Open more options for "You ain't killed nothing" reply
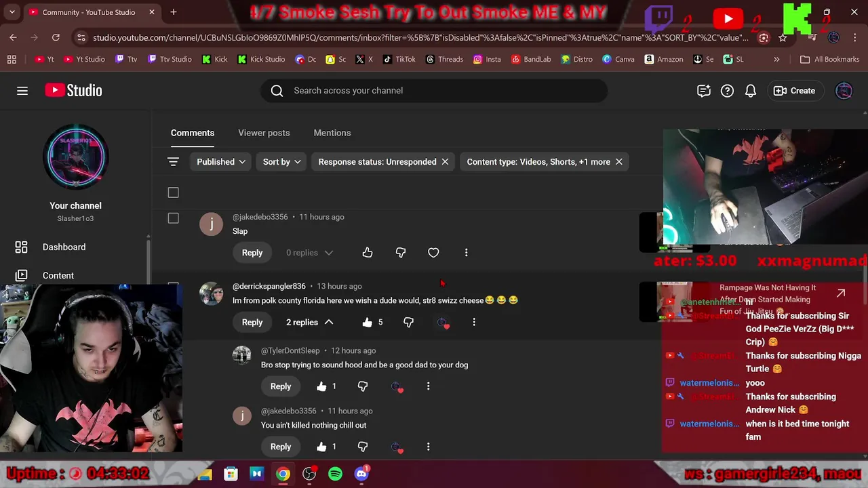 pos(428,447)
